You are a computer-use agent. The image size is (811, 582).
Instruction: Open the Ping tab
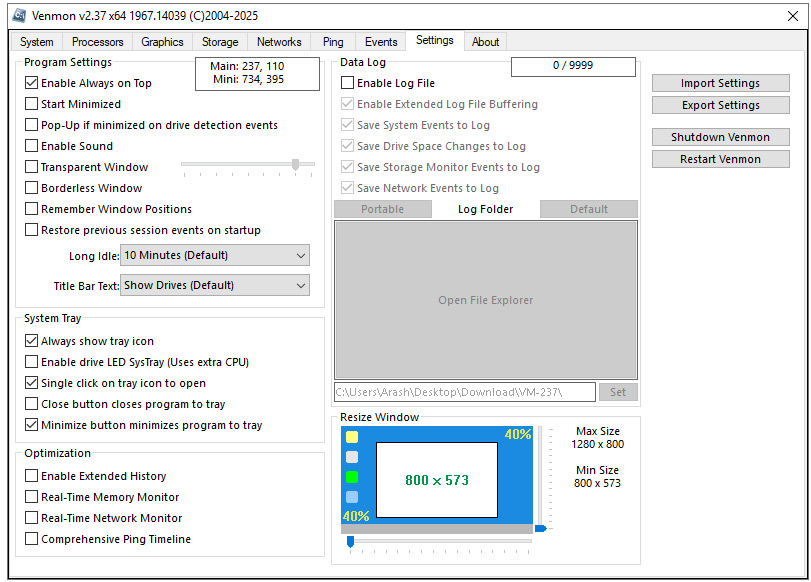point(333,42)
